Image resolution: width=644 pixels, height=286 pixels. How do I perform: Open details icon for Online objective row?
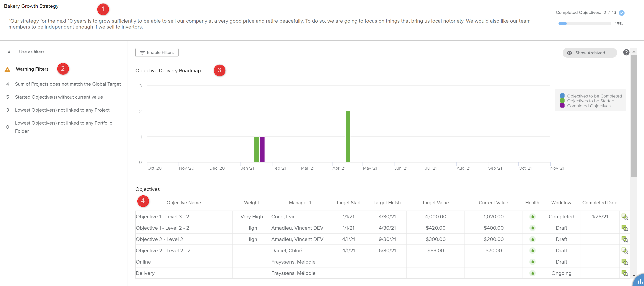coord(624,262)
